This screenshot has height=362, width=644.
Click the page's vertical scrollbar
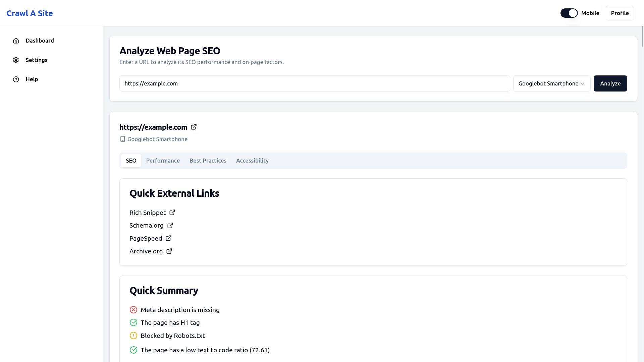[642, 37]
